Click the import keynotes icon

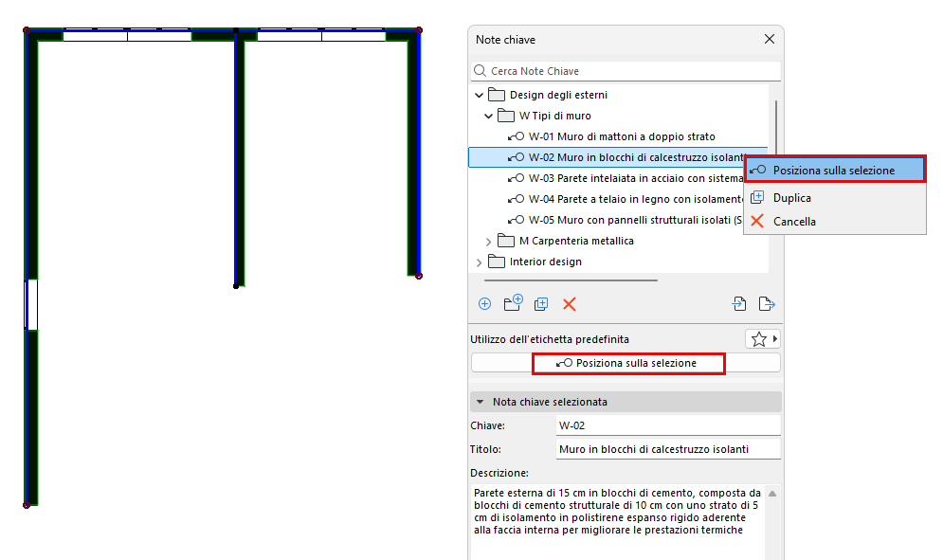(739, 304)
